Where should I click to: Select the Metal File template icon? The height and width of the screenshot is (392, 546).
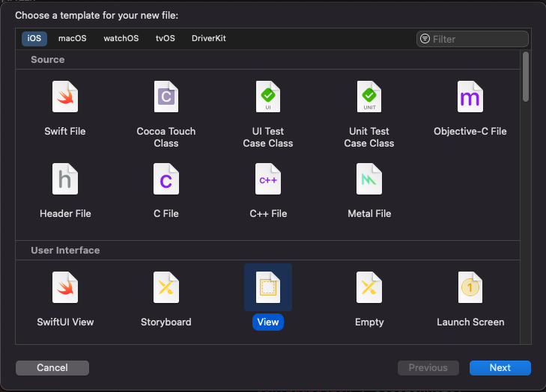pyautogui.click(x=369, y=179)
